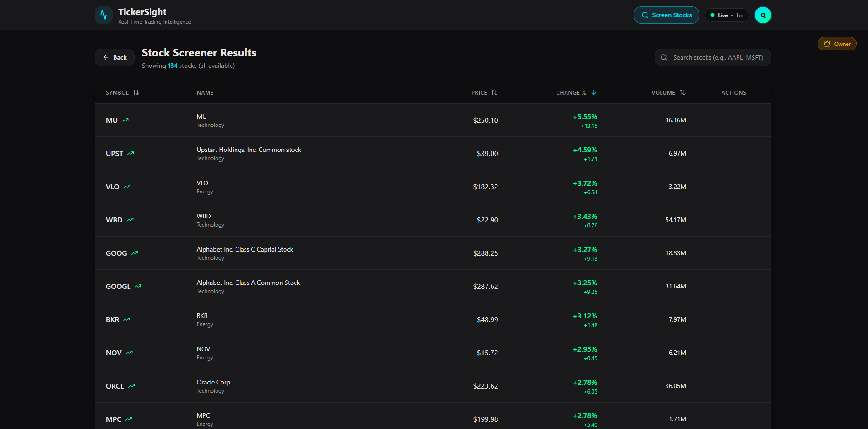Image resolution: width=868 pixels, height=429 pixels.
Task: Click the 7.97M volume for BKR
Action: [x=677, y=319]
